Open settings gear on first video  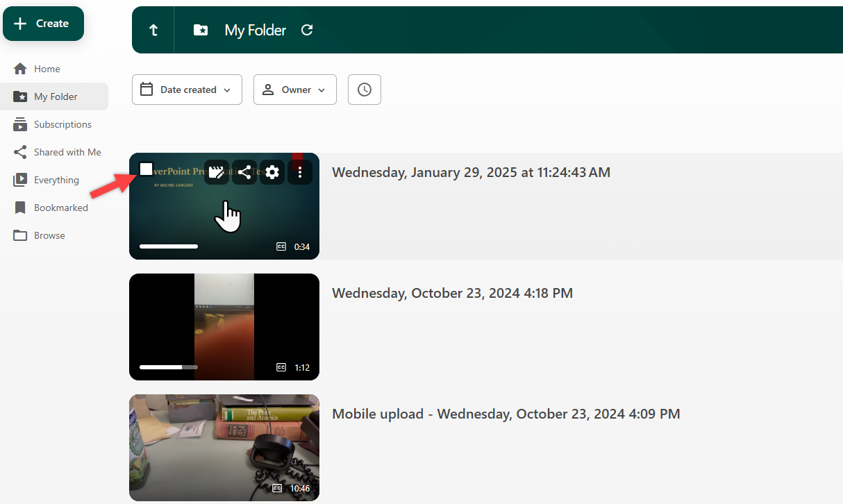tap(272, 172)
